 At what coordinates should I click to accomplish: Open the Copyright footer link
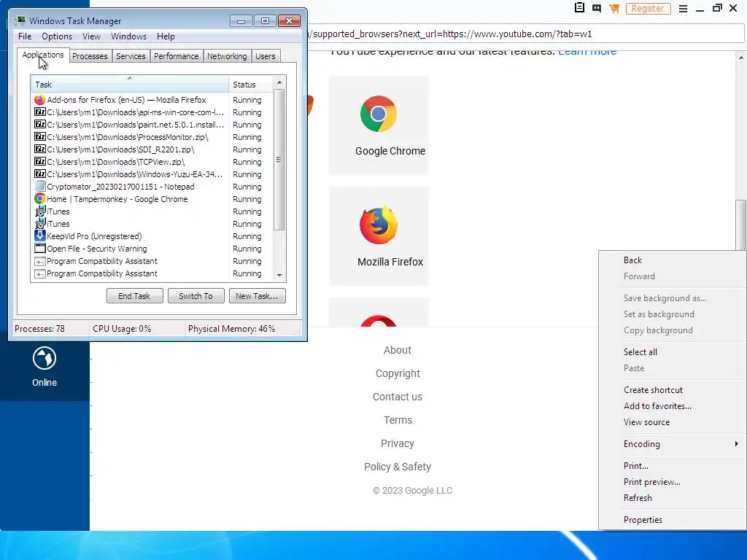(x=398, y=373)
